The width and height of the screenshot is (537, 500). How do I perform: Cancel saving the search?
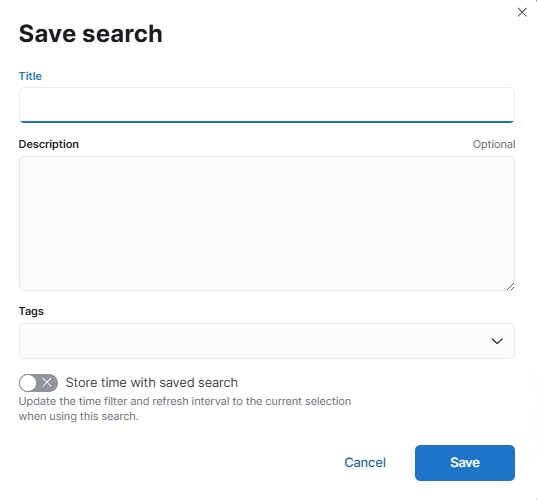pyautogui.click(x=365, y=463)
